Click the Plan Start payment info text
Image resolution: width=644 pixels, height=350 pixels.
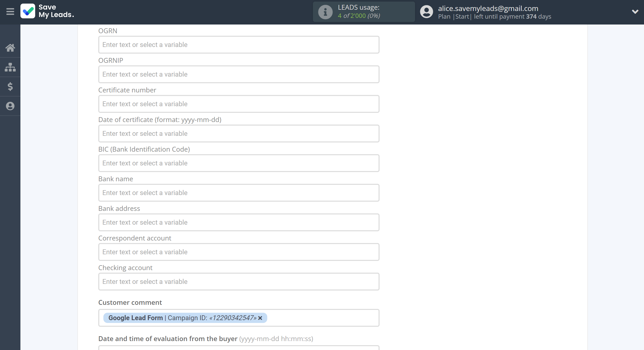[x=494, y=17]
